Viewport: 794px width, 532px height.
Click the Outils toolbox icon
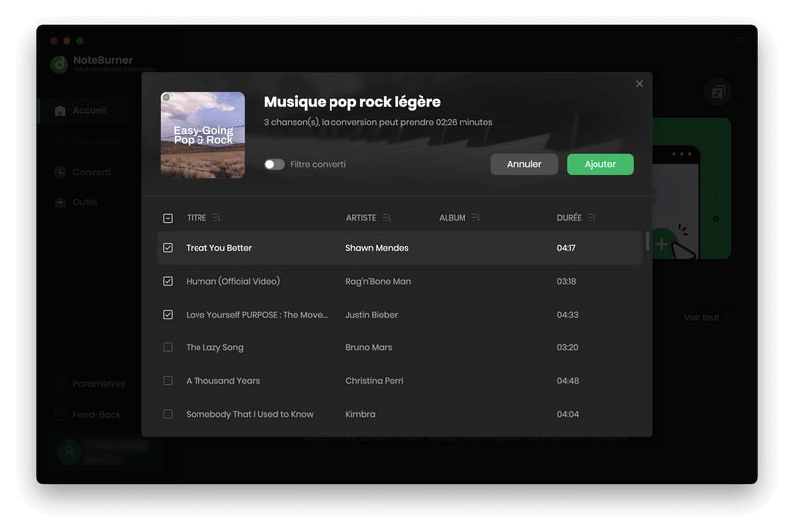coord(60,203)
